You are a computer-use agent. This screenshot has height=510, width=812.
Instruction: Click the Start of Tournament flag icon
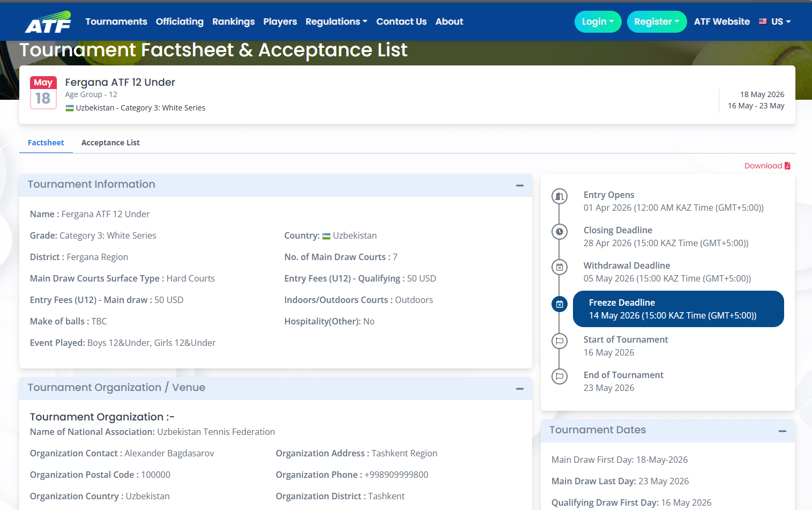[560, 341]
